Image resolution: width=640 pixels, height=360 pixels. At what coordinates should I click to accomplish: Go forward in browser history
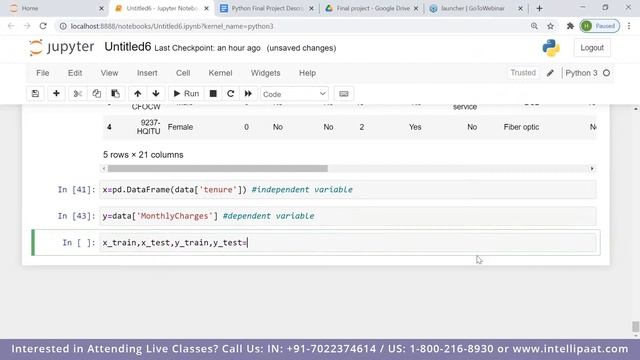pyautogui.click(x=27, y=26)
